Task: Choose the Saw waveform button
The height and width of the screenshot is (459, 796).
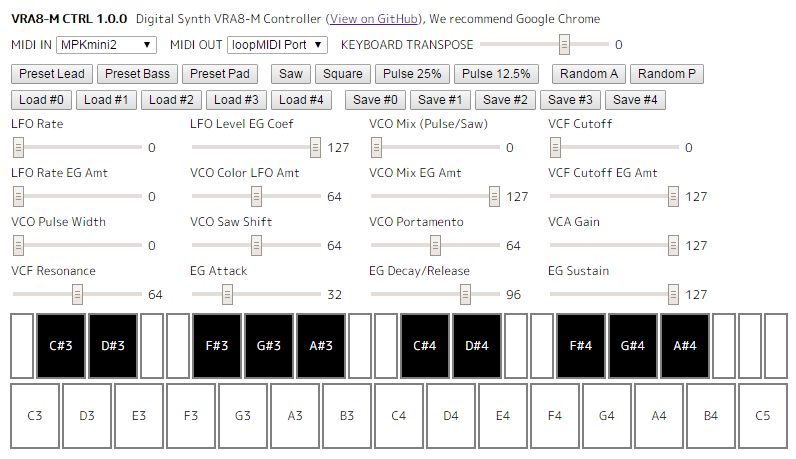Action: tap(290, 74)
